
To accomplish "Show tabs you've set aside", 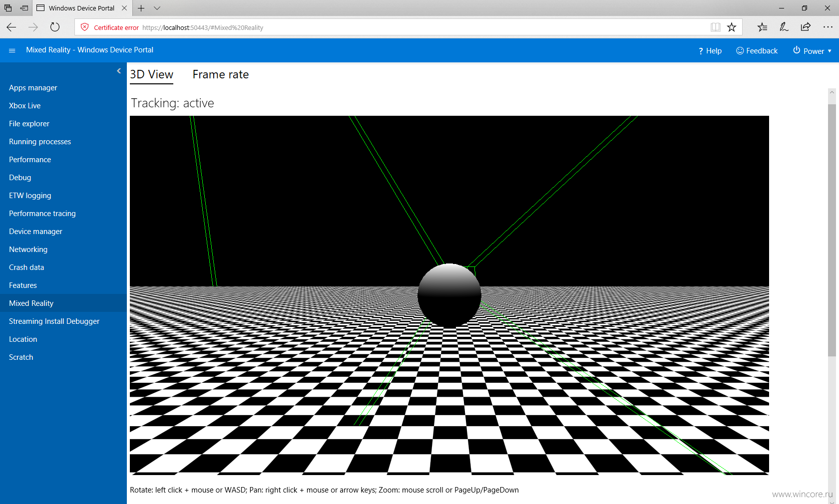I will [x=8, y=8].
